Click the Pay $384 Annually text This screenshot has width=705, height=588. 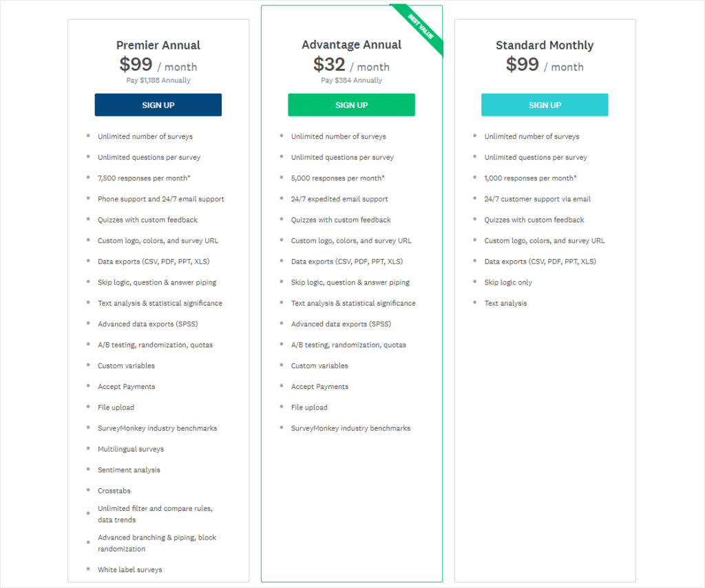(x=351, y=80)
